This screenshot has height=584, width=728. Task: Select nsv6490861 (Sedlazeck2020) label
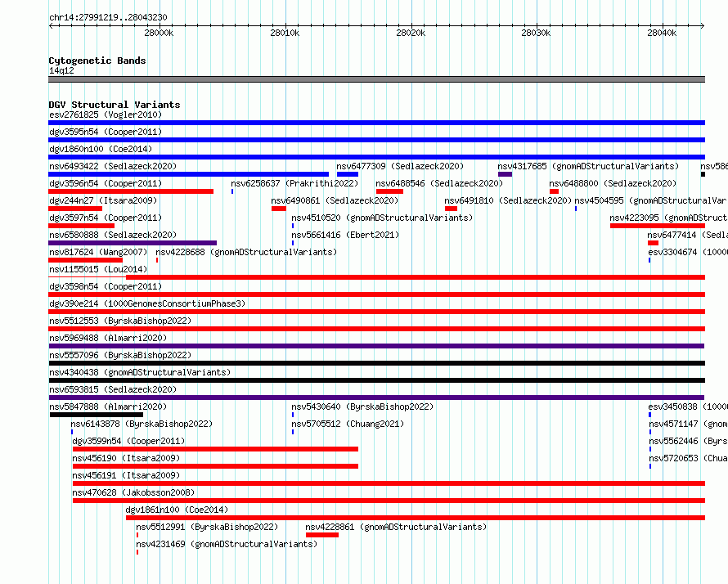coord(335,200)
